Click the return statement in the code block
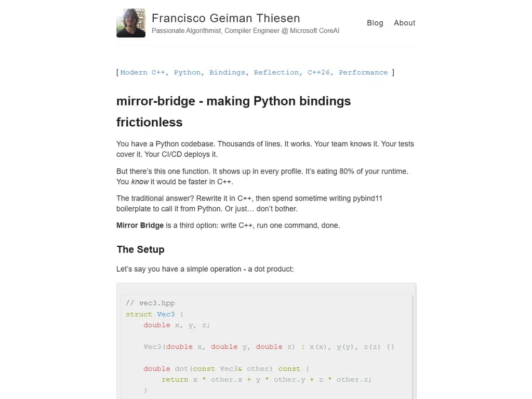 pyautogui.click(x=175, y=379)
